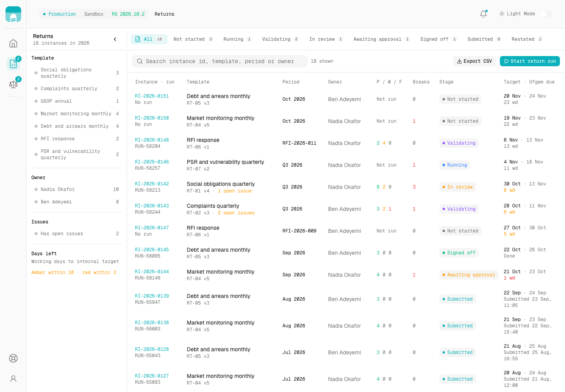The height and width of the screenshot is (392, 565).
Task: Switch to the All tab
Action: point(149,39)
